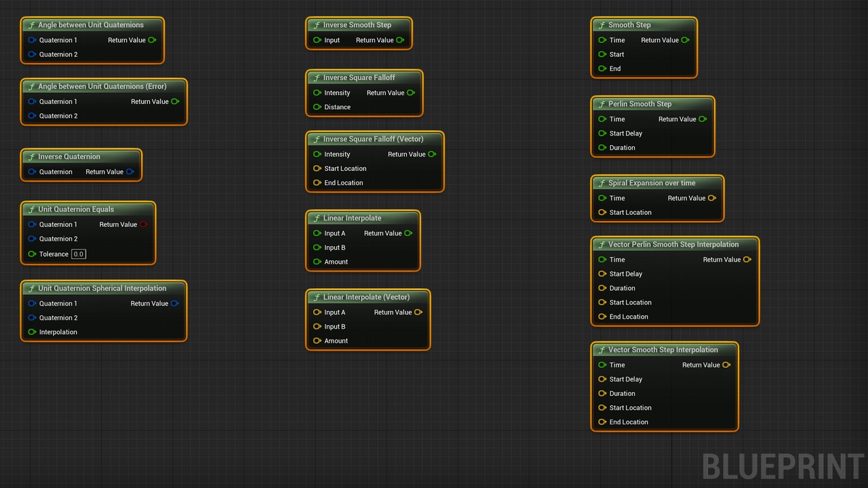Click Duration pin on Vector Smooth Step Interpolation
Image resolution: width=868 pixels, height=488 pixels.
[602, 394]
